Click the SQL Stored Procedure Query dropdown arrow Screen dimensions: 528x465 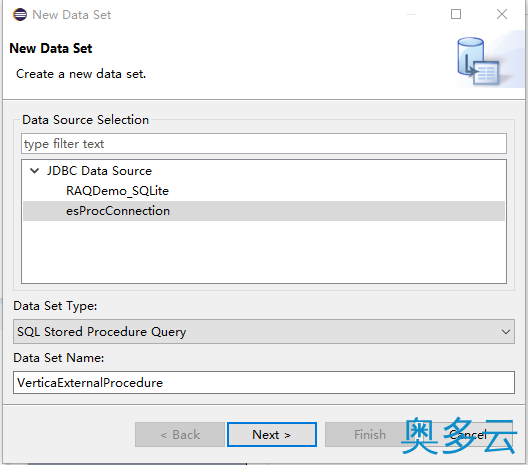(505, 332)
